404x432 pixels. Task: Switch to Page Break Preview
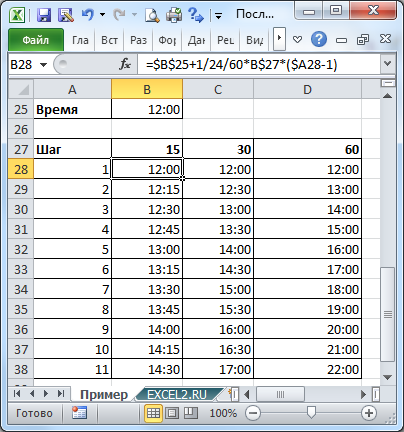click(191, 413)
